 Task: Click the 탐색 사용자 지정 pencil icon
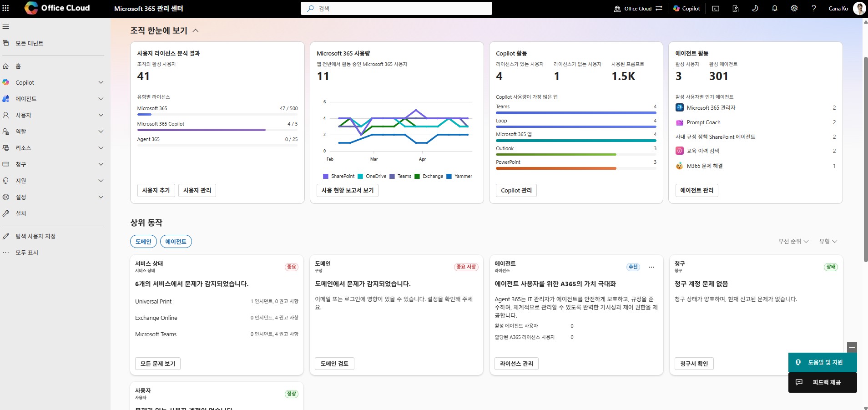coord(6,236)
